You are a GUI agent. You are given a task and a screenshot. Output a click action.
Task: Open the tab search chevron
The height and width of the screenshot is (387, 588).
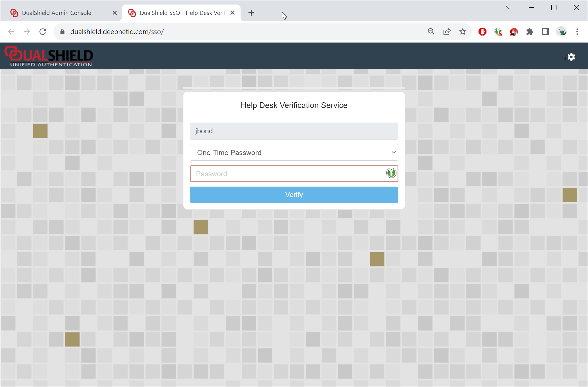[x=509, y=8]
